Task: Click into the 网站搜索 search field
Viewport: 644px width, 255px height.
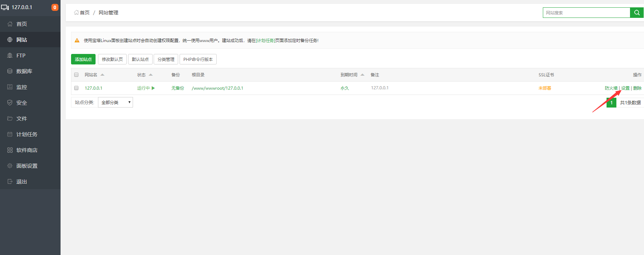Action: coord(587,13)
